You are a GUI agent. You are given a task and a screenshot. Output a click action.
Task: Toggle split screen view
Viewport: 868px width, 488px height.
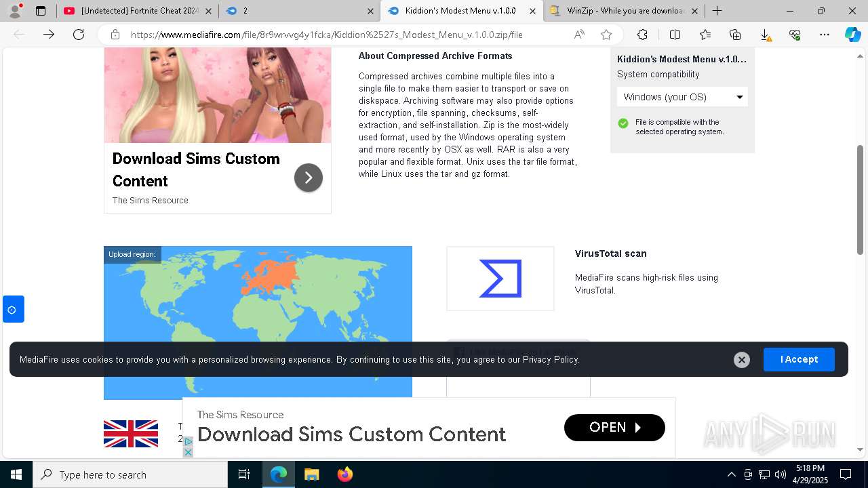pos(675,35)
